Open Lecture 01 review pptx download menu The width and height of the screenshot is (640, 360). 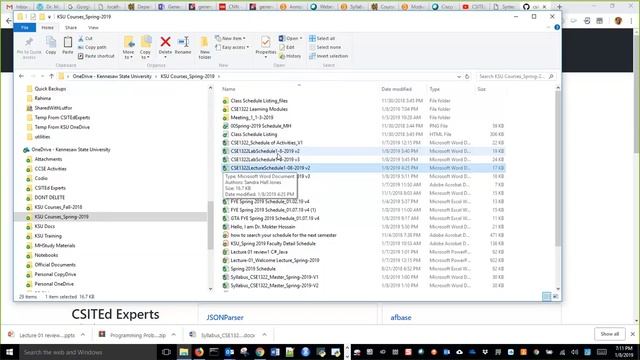click(x=83, y=335)
